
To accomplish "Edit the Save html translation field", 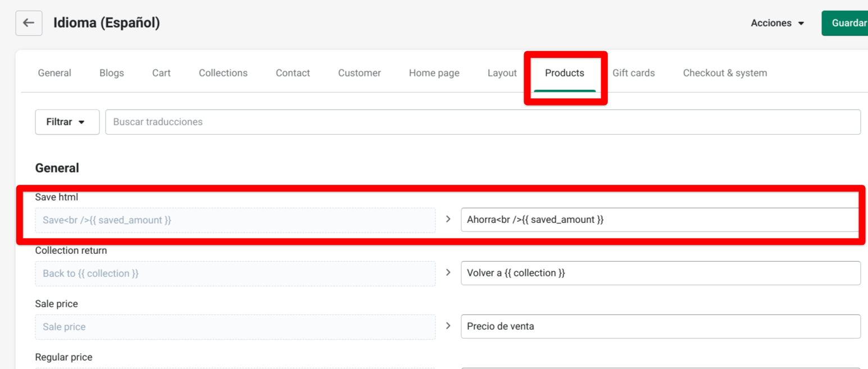I will coord(660,220).
